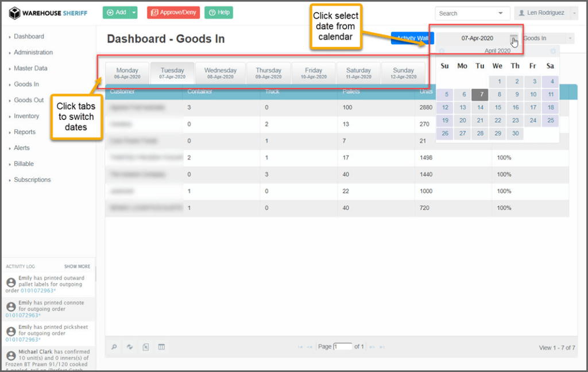The height and width of the screenshot is (372, 588).
Task: Select the Friday 10-Apr-2020 tab
Action: pos(314,73)
